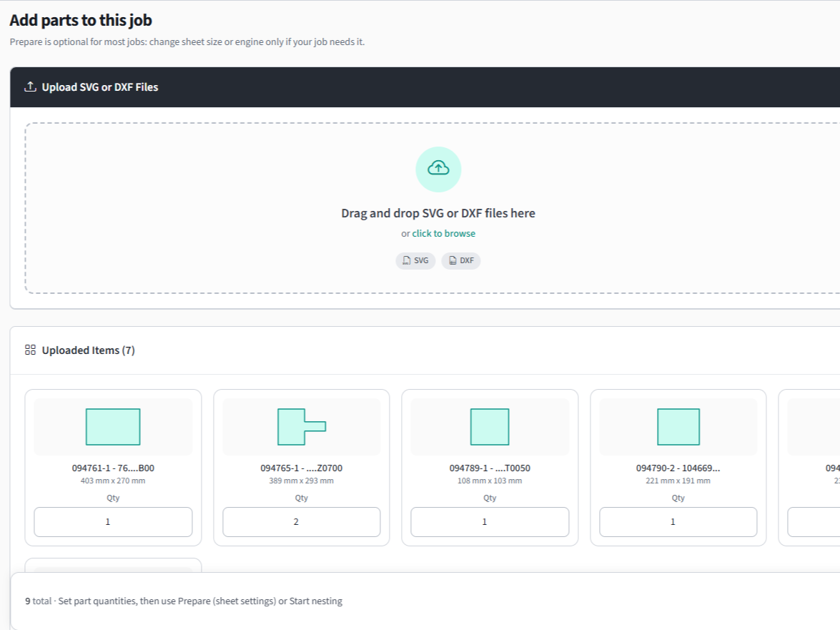Click the upload arrow icon in header

(x=30, y=87)
